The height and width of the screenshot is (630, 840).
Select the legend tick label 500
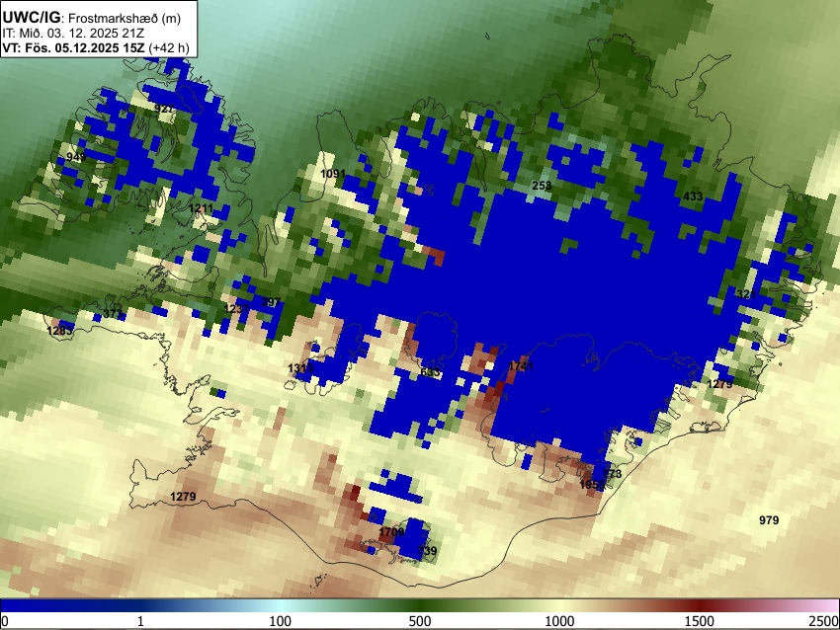coord(420,621)
